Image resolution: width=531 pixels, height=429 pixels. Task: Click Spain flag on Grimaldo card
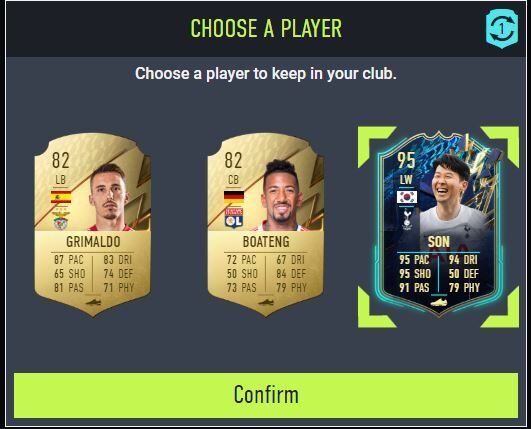coord(61,197)
